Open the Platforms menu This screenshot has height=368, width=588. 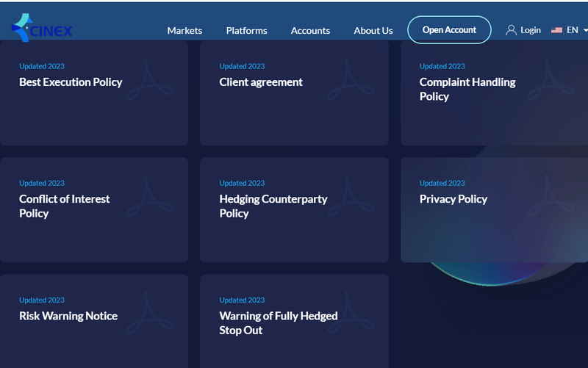click(x=246, y=30)
